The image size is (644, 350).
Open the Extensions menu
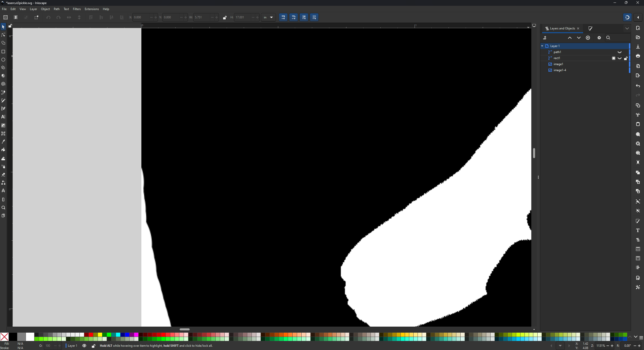click(x=92, y=9)
